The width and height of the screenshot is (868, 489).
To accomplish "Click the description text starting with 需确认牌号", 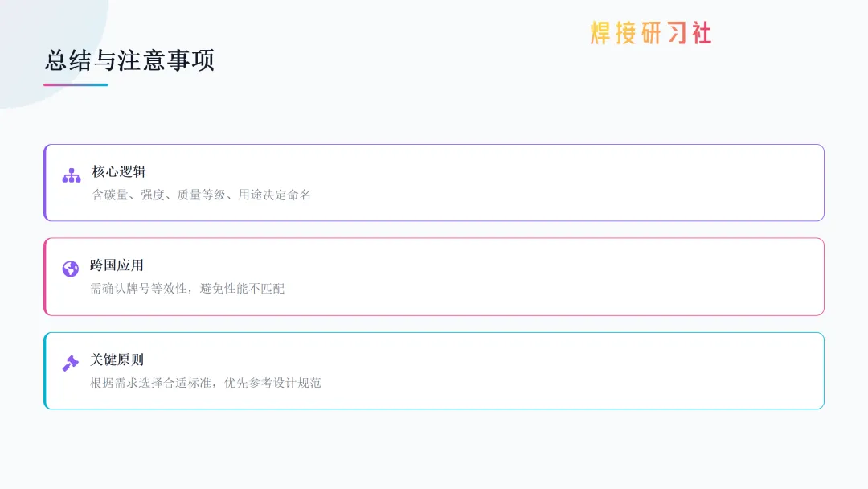I will pos(187,289).
